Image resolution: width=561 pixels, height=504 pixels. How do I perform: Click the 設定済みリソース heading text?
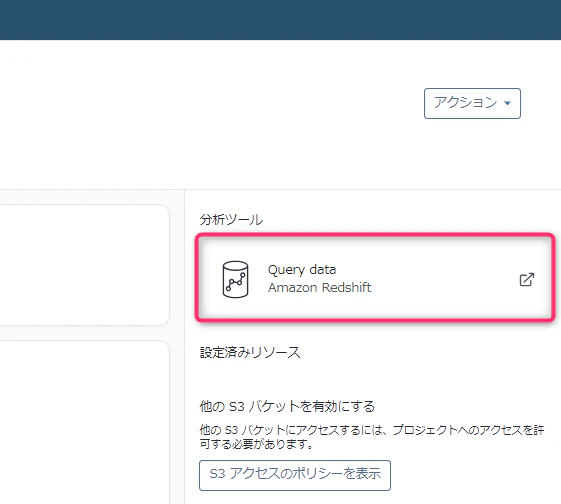250,352
